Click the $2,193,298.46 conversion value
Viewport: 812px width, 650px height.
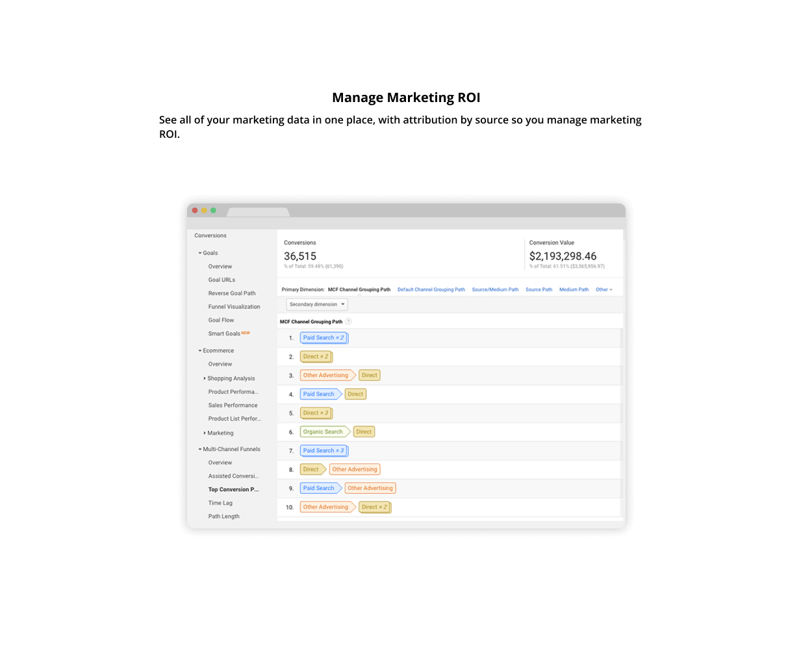pyautogui.click(x=563, y=257)
